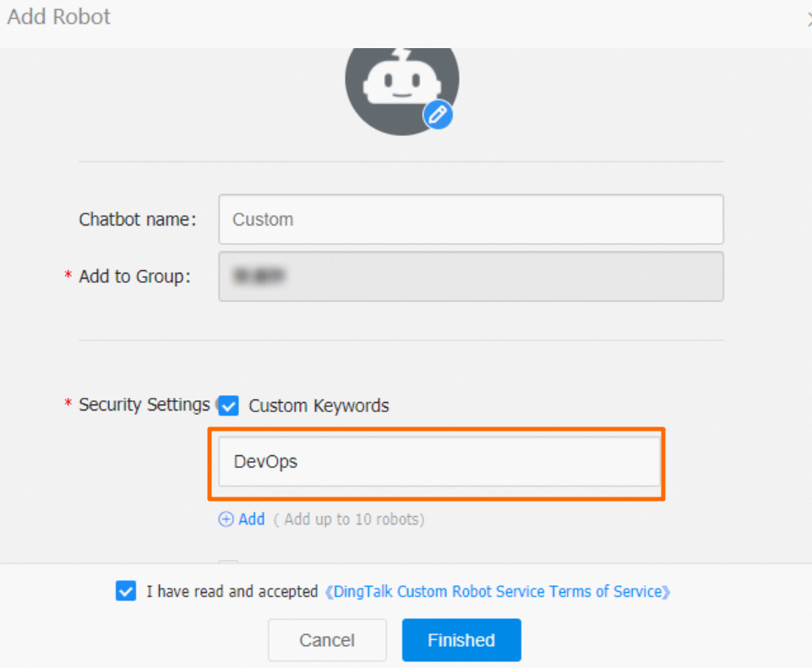Uncheck the Custom Keywords checkbox
The height and width of the screenshot is (668, 812).
click(228, 405)
